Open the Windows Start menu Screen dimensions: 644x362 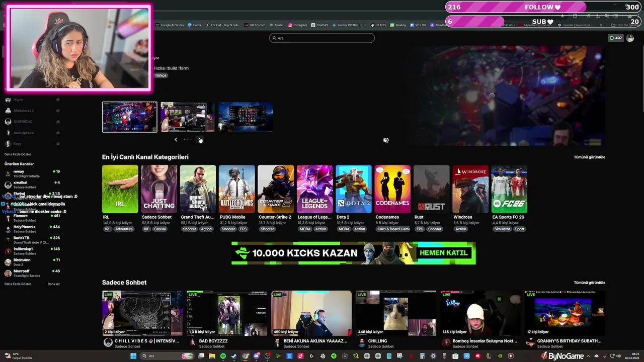click(133, 356)
